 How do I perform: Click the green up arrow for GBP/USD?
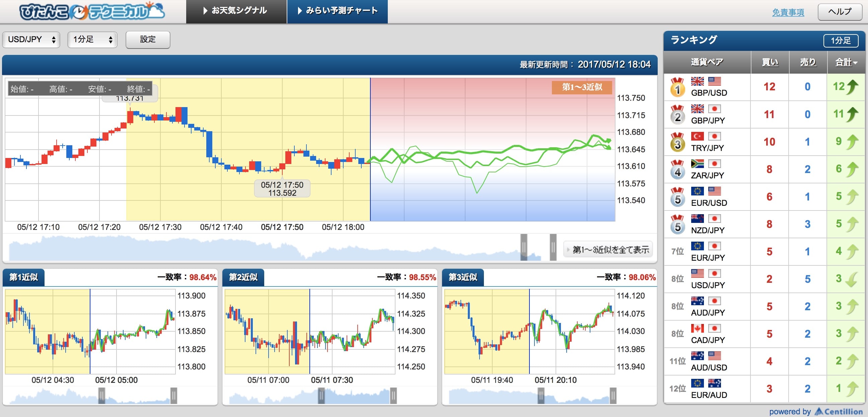(853, 87)
